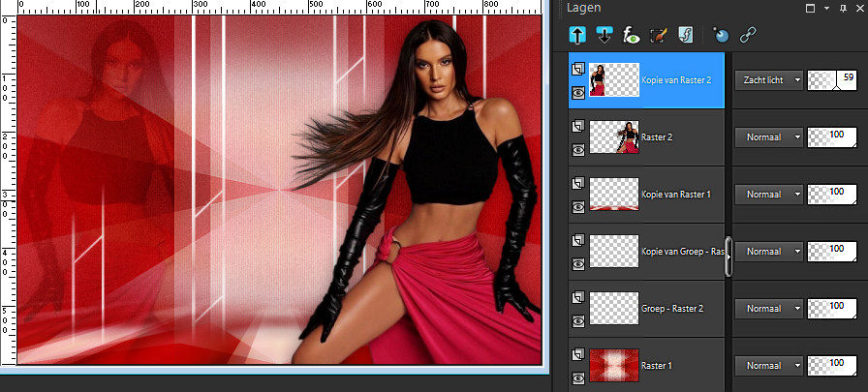Click the Raster 1 layer thumbnail
Image resolution: width=868 pixels, height=392 pixels.
614,365
